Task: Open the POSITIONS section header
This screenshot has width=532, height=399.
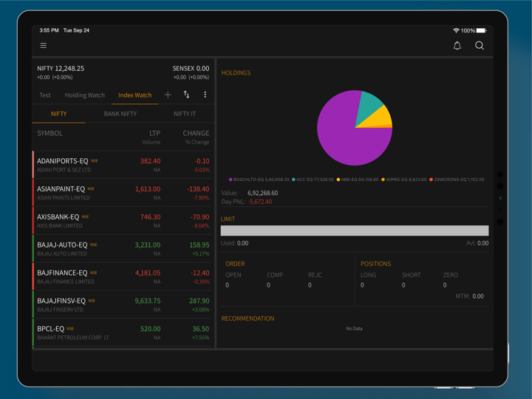Action: tap(375, 264)
